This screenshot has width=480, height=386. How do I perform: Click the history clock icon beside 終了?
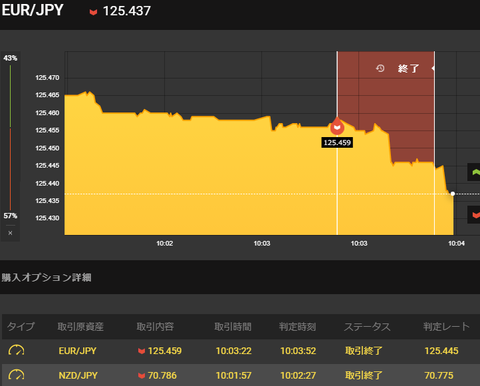(x=380, y=68)
